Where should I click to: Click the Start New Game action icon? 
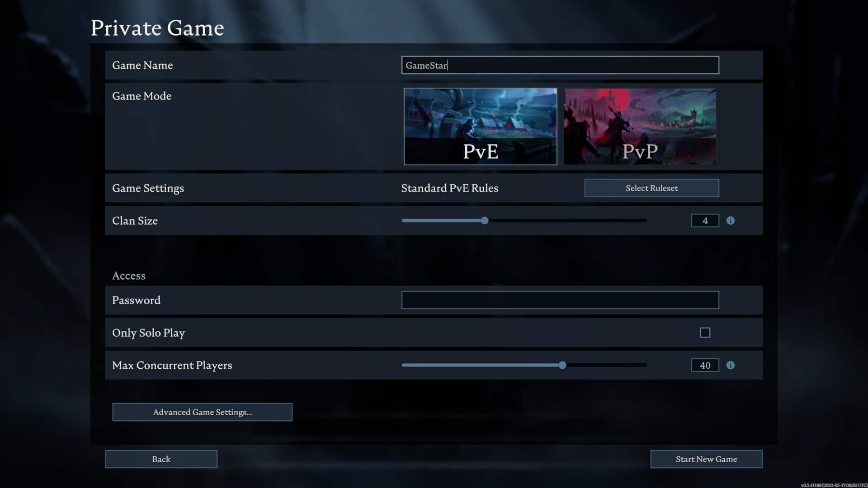(707, 459)
